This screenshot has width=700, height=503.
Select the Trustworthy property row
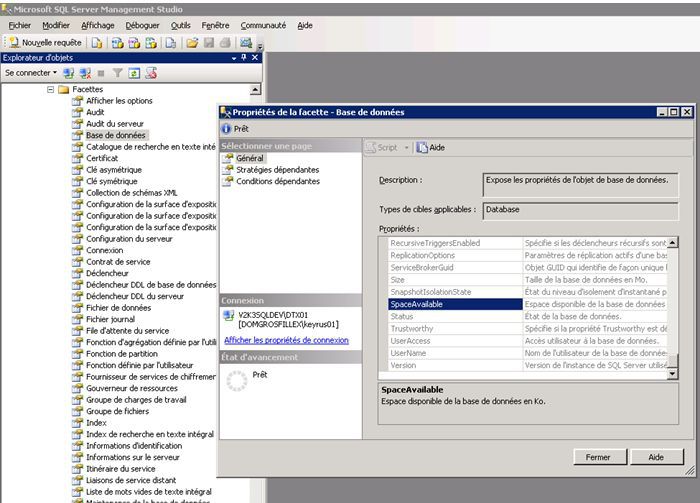[x=528, y=328]
